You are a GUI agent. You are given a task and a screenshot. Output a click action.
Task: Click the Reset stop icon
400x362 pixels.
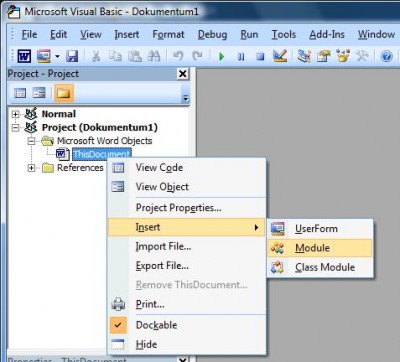260,57
